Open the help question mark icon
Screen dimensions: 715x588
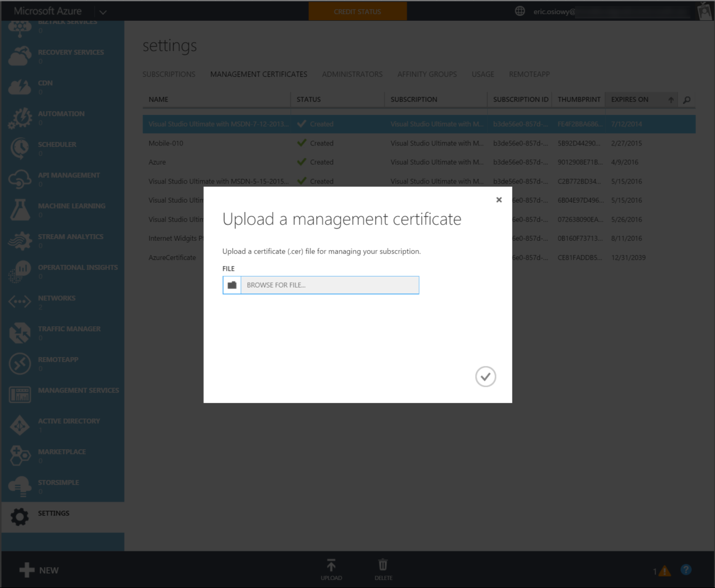click(x=686, y=570)
